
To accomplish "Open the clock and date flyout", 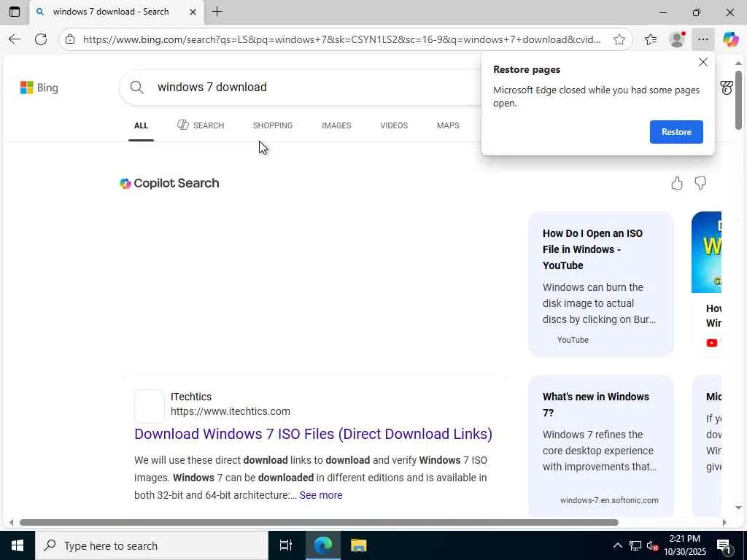I will (x=684, y=545).
